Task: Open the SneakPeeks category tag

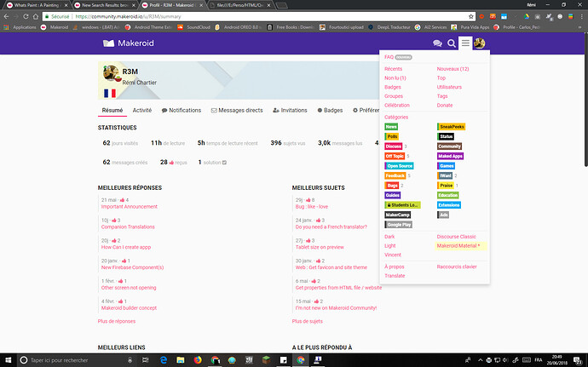Action: (451, 126)
